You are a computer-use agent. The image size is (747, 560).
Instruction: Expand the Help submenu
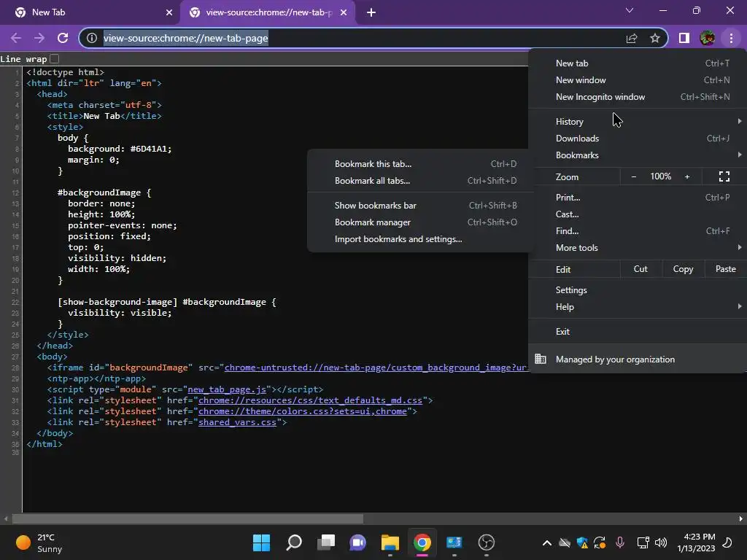point(638,307)
